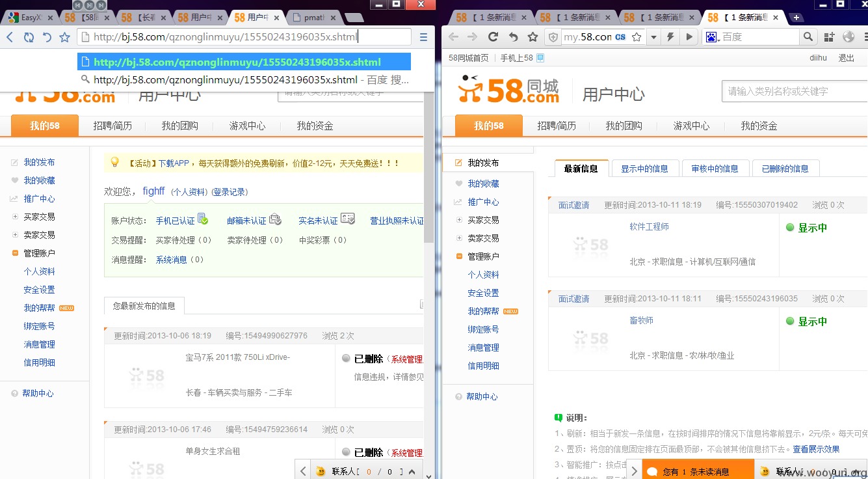868x479 pixels.
Task: Switch to 审核中的信息 tab
Action: (715, 169)
